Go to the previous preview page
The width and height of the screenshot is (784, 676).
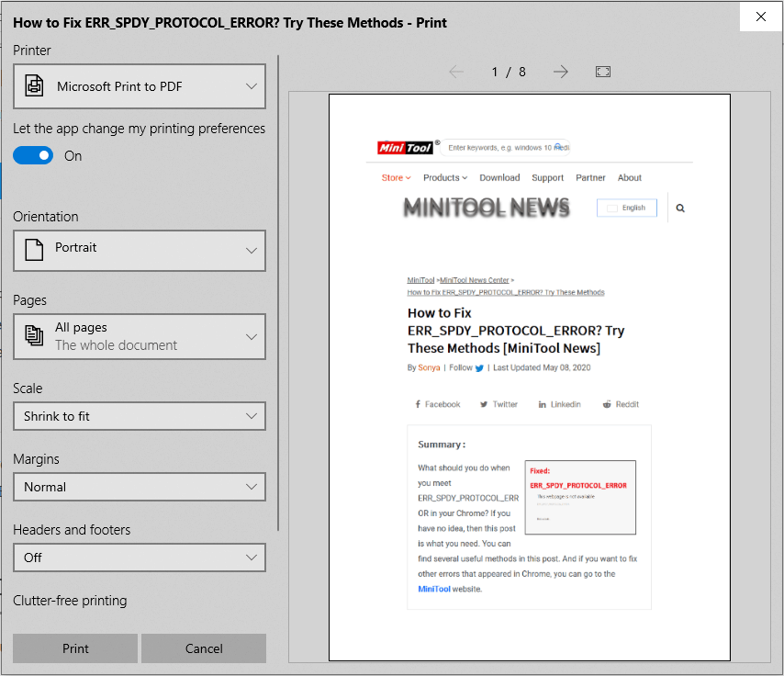[x=456, y=72]
